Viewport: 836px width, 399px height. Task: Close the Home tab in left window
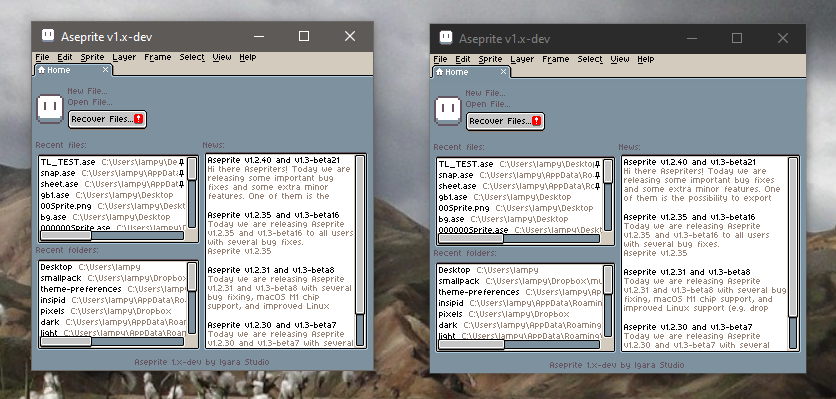(106, 70)
